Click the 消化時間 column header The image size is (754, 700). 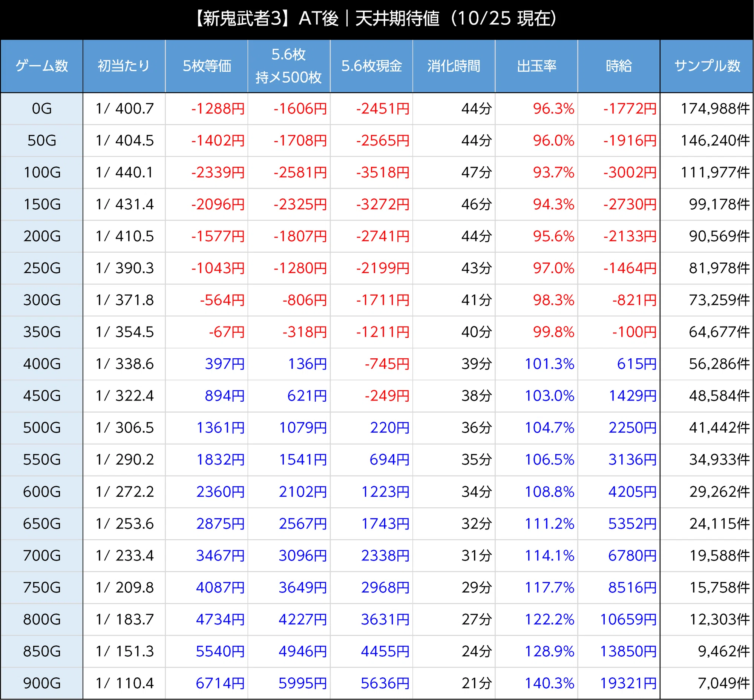coord(454,66)
